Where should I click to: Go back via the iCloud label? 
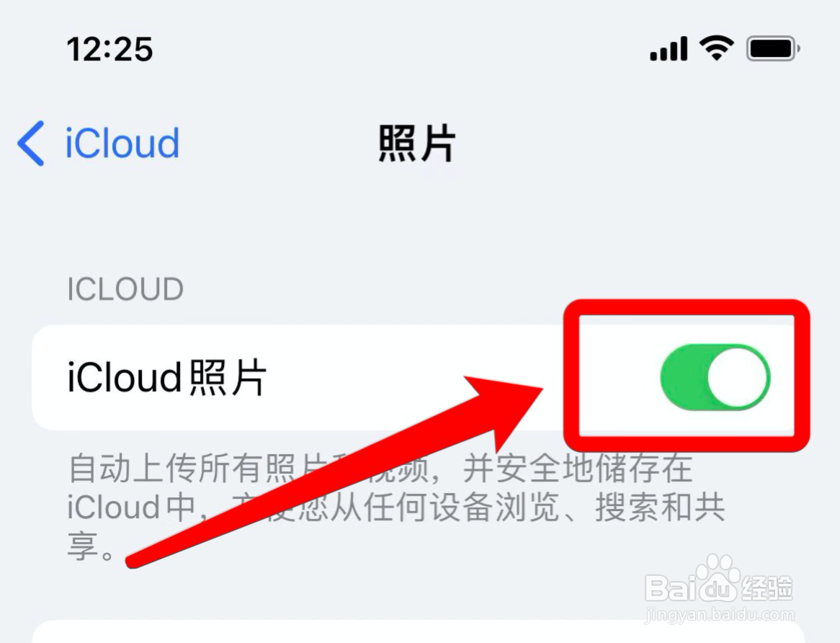pyautogui.click(x=122, y=143)
